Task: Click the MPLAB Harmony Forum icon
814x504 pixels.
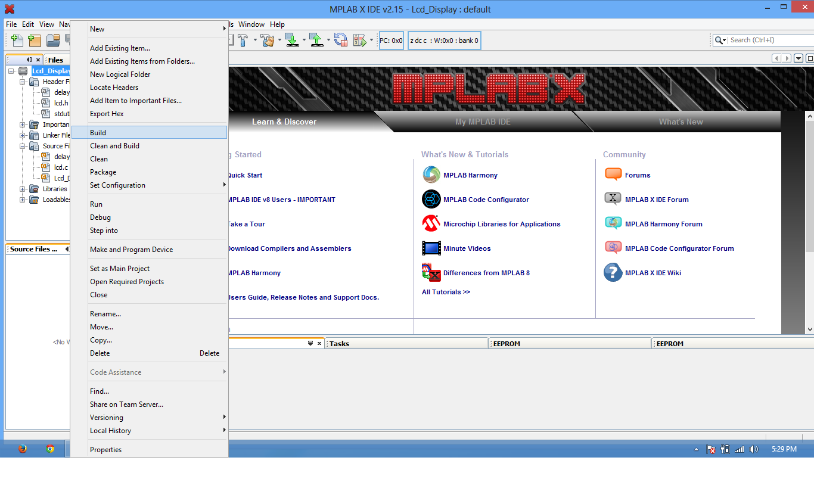Action: (613, 223)
